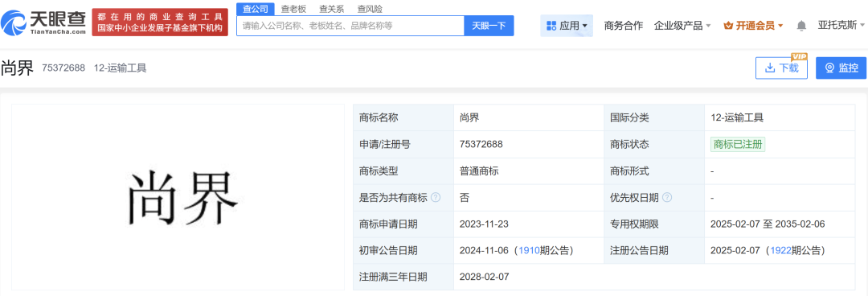
Task: Click the 国际分类 label cell
Action: point(654,117)
